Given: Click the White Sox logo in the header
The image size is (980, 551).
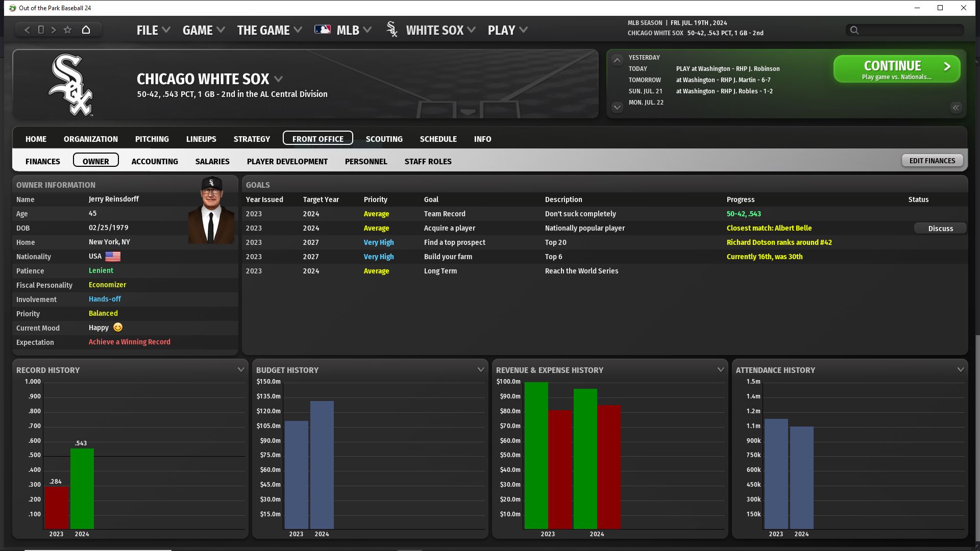Looking at the screenshot, I should point(70,85).
